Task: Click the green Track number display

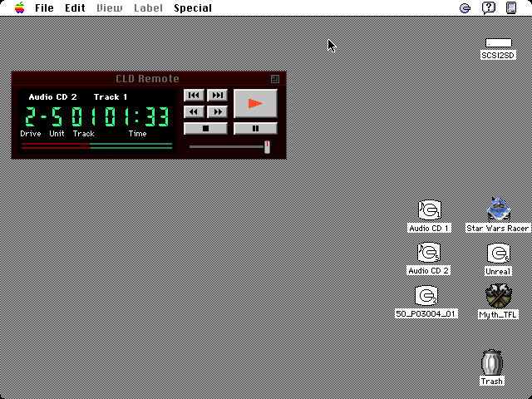Action: click(83, 116)
